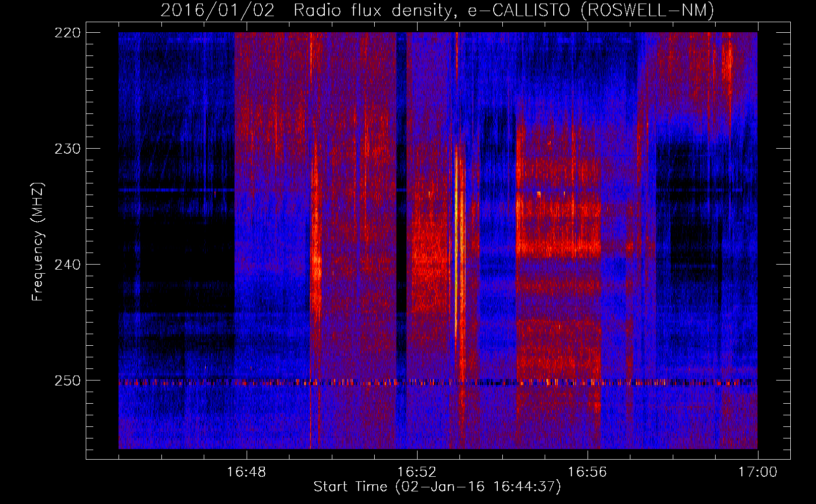The width and height of the screenshot is (816, 504).
Task: Click the Frequency (MHZ) axis label
Action: coord(38,241)
